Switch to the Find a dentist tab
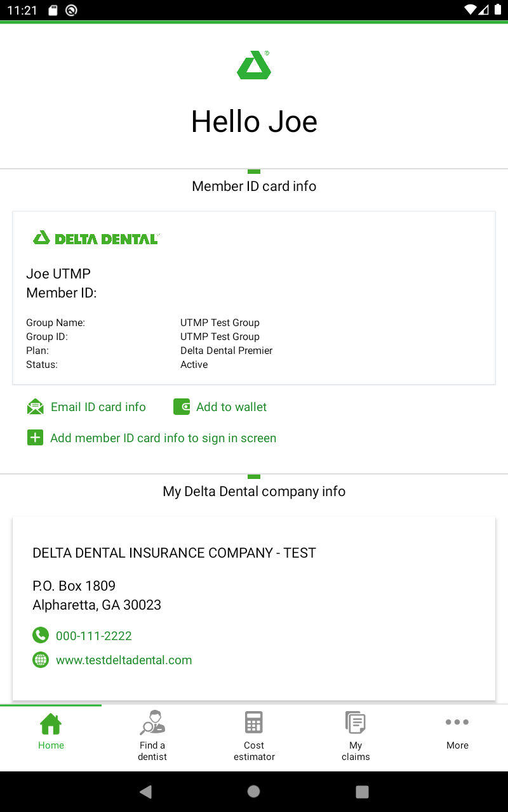This screenshot has width=508, height=812. (152, 750)
